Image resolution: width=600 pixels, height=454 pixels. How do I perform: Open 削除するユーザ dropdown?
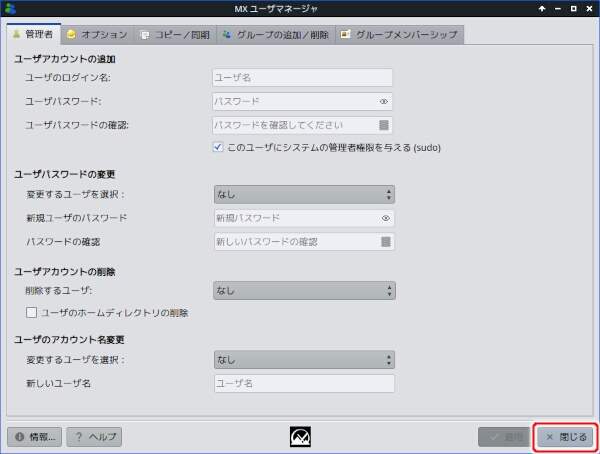click(304, 291)
